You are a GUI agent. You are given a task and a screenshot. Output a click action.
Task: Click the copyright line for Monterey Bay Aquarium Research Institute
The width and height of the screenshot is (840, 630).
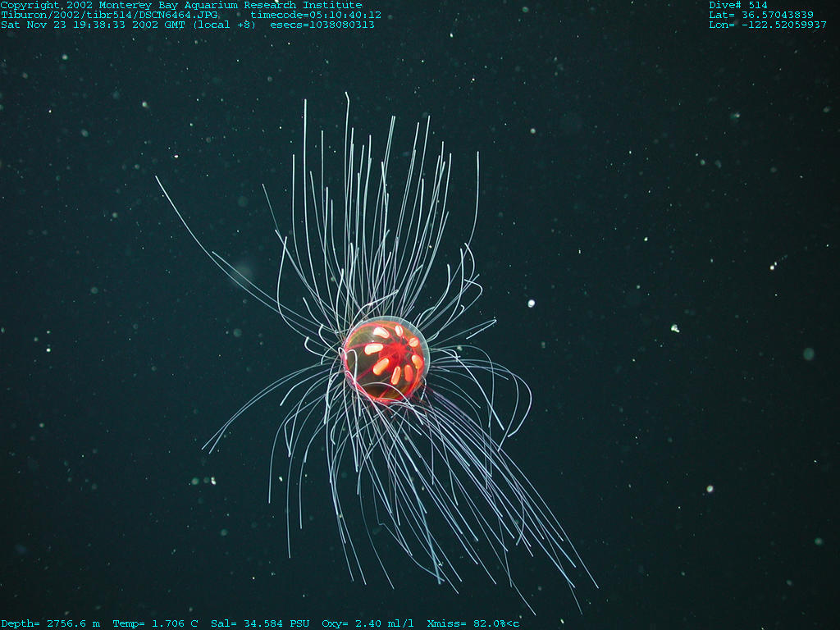coord(181,6)
